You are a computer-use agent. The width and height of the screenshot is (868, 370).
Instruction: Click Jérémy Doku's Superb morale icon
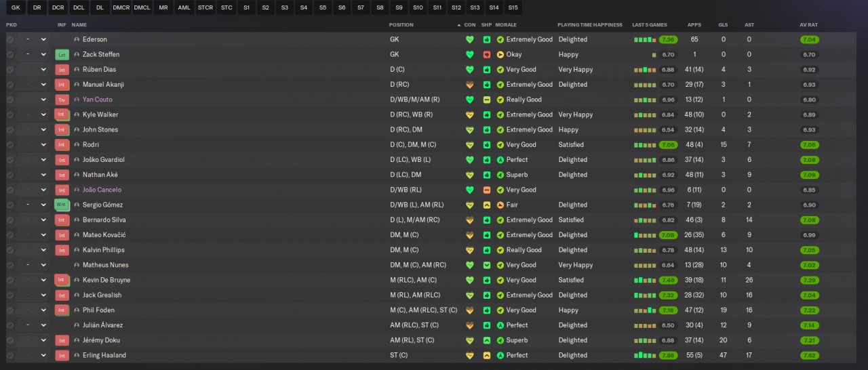(x=500, y=340)
